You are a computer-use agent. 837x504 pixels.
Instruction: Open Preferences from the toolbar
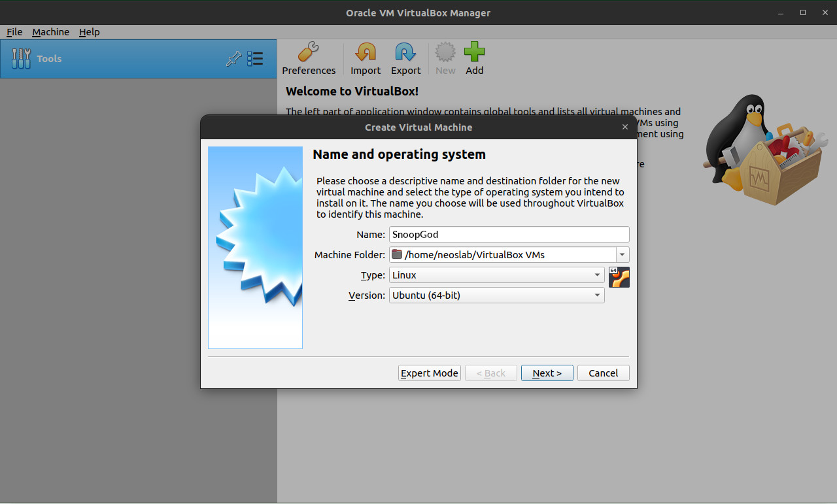pyautogui.click(x=309, y=59)
